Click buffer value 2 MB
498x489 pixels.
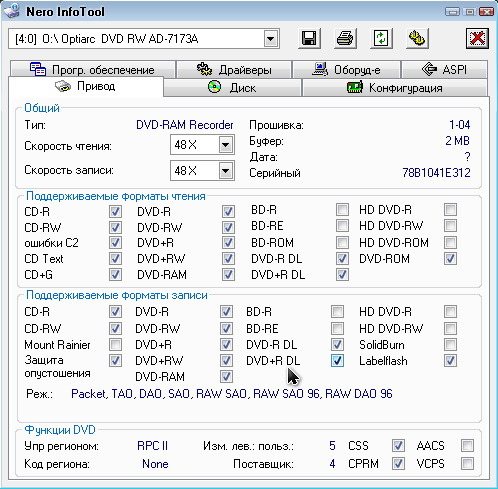click(458, 141)
